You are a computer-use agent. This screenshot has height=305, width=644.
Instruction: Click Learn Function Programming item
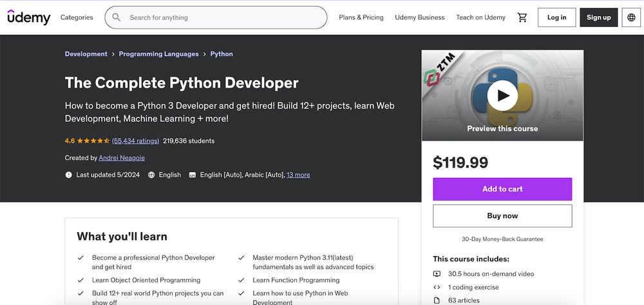point(296,280)
